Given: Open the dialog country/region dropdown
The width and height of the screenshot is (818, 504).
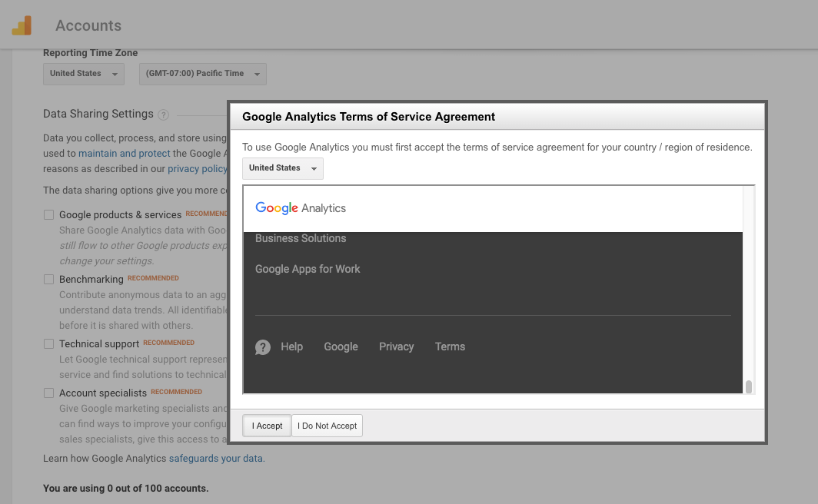Looking at the screenshot, I should click(283, 168).
